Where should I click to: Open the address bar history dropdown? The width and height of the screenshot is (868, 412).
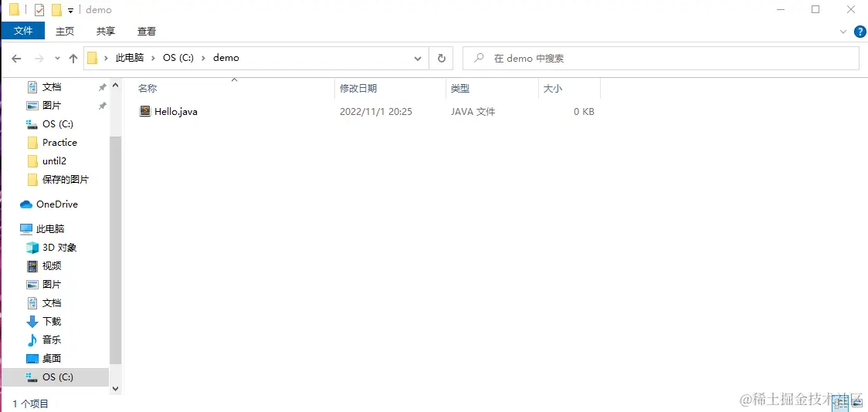tap(418, 59)
